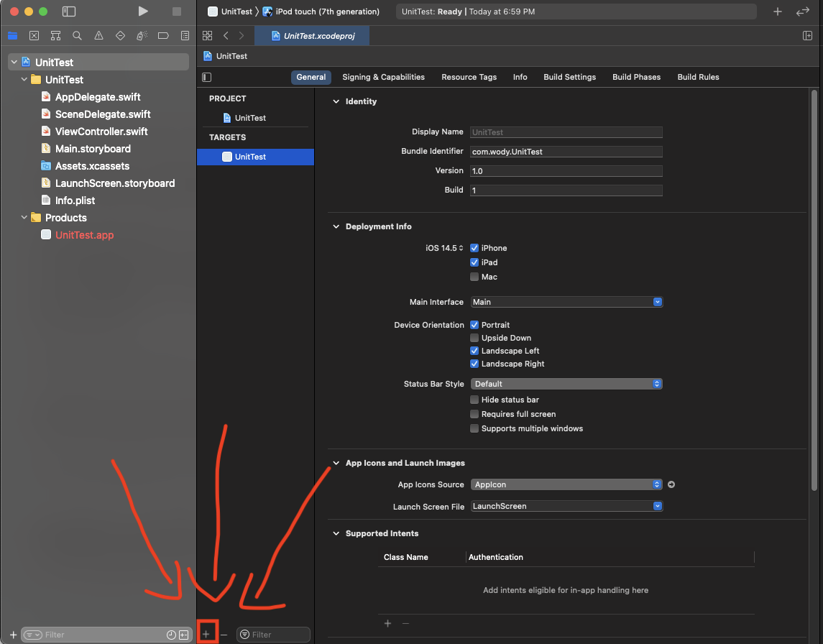The image size is (823, 644).
Task: Switch to the Build Settings tab
Action: (x=569, y=77)
